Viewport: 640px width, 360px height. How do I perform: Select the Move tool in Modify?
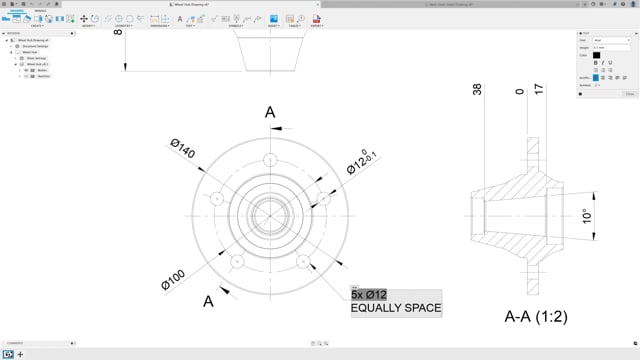pyautogui.click(x=84, y=19)
